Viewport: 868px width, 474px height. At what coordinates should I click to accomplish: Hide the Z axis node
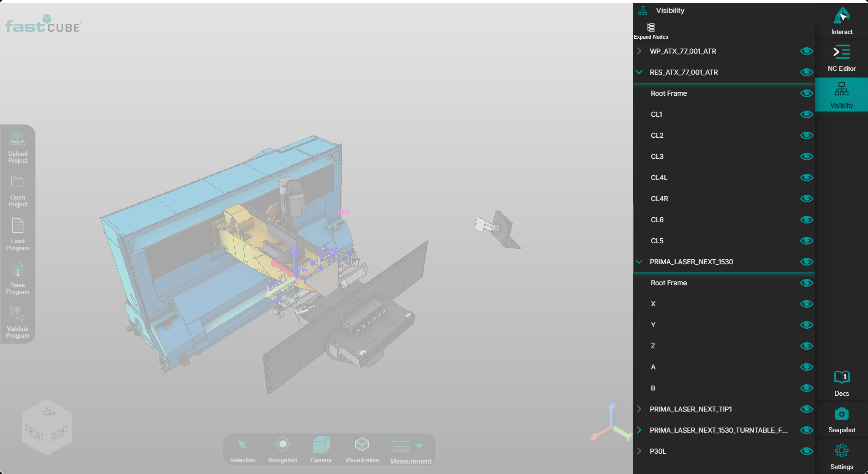coord(806,346)
